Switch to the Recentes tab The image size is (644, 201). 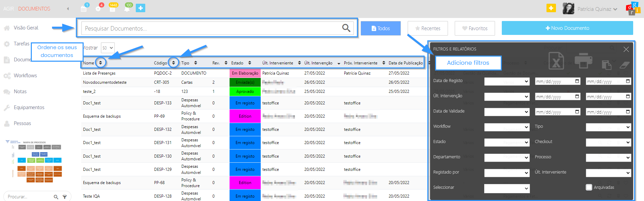coord(428,28)
